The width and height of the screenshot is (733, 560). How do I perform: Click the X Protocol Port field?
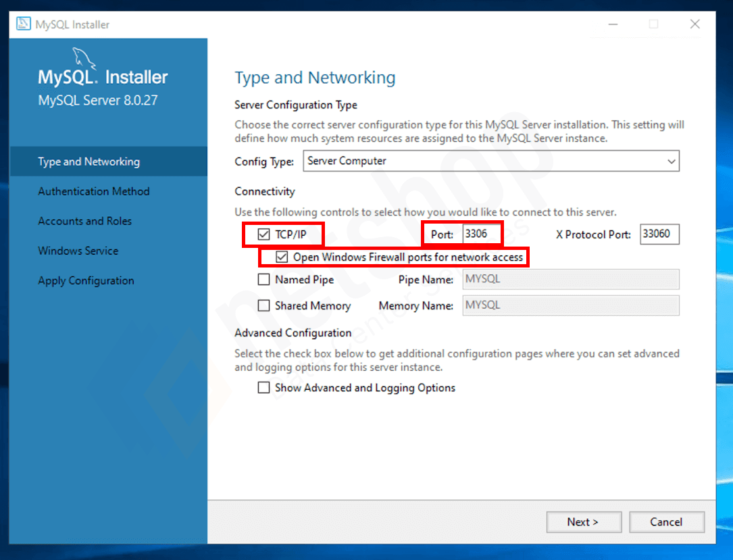tap(659, 234)
